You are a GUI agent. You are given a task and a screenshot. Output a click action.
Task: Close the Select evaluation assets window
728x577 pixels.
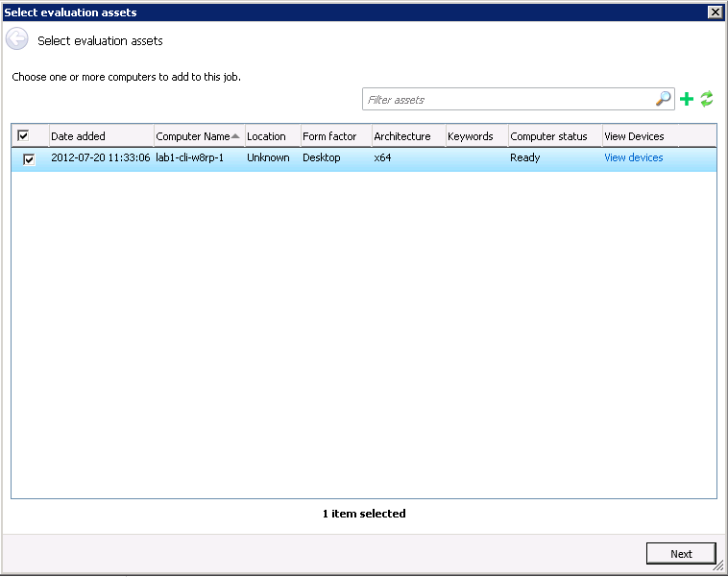pyautogui.click(x=715, y=12)
